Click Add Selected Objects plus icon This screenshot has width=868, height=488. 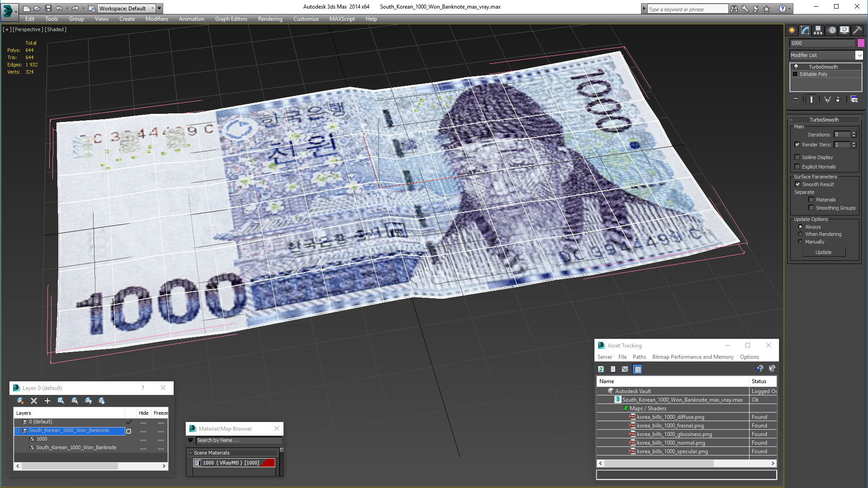pyautogui.click(x=47, y=401)
